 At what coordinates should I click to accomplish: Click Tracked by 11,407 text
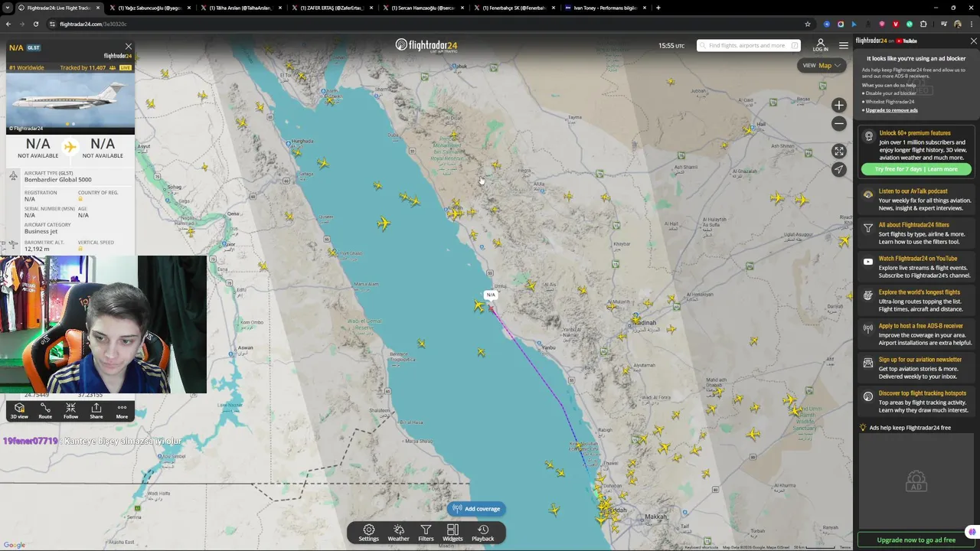click(83, 68)
